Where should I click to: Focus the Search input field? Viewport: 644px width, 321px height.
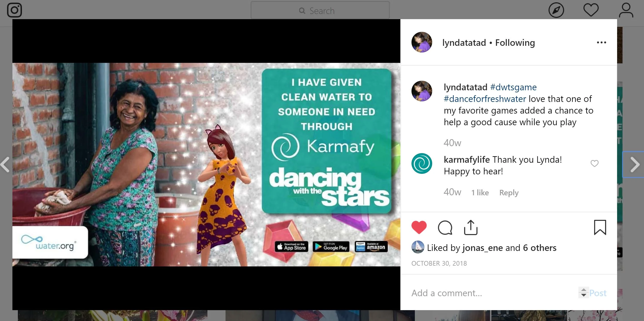(320, 11)
